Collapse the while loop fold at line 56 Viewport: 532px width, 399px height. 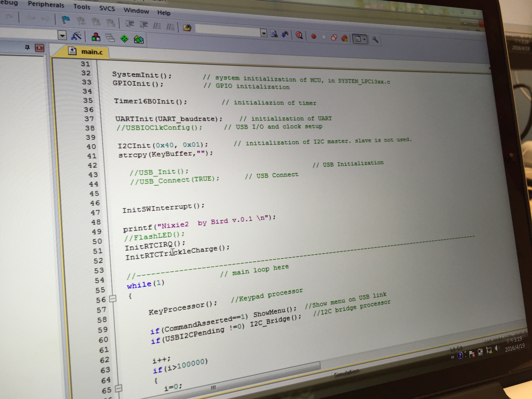(113, 299)
